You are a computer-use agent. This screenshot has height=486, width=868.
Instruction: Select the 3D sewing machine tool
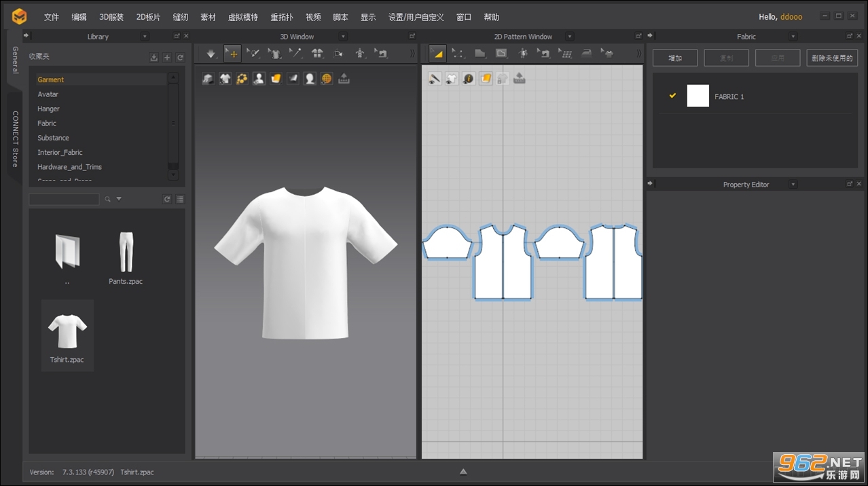pyautogui.click(x=381, y=54)
